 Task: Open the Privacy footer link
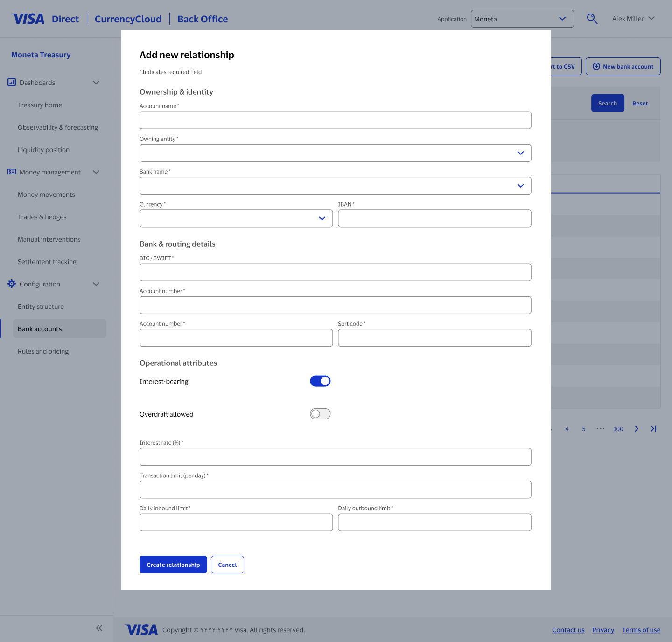[x=603, y=630]
